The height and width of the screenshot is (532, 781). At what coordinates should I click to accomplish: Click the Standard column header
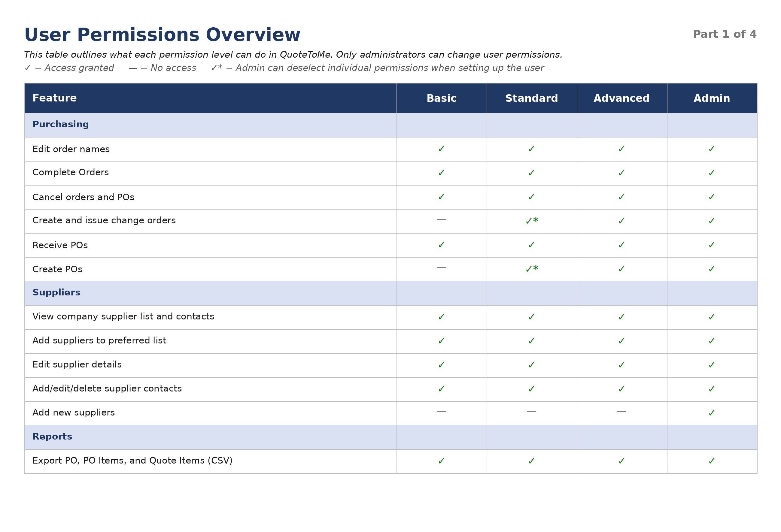click(531, 98)
